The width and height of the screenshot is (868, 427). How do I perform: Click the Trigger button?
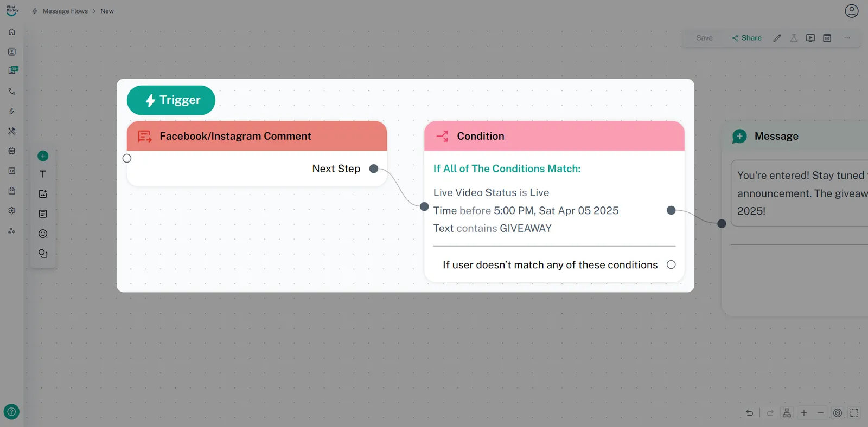coord(171,100)
